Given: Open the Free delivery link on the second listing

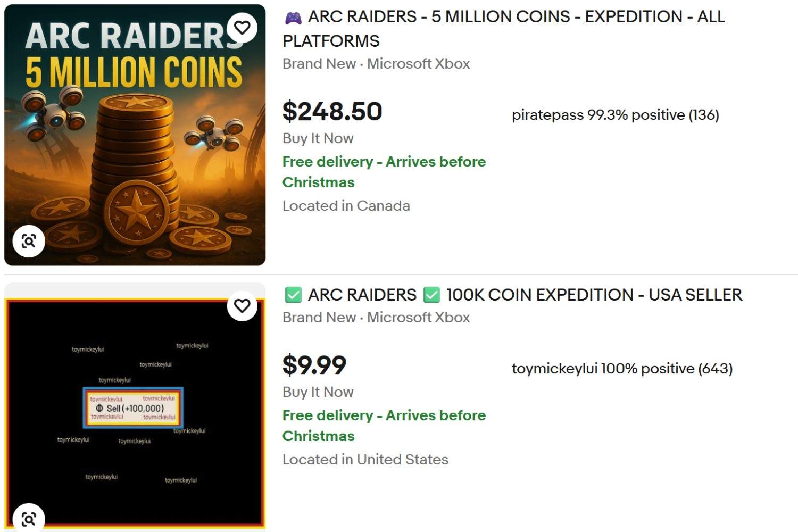Looking at the screenshot, I should point(383,415).
